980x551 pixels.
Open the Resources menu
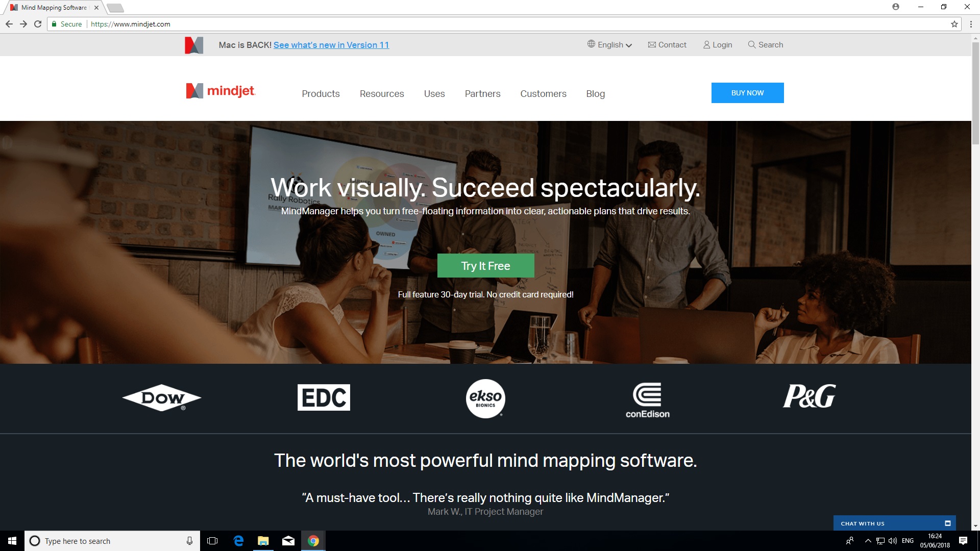coord(382,94)
